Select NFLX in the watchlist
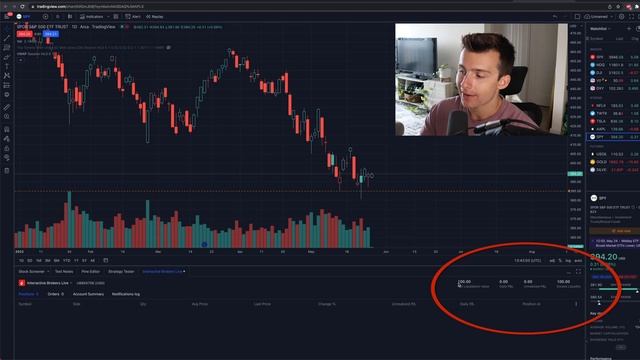Screen dimensions: 640x360 coord(614,106)
